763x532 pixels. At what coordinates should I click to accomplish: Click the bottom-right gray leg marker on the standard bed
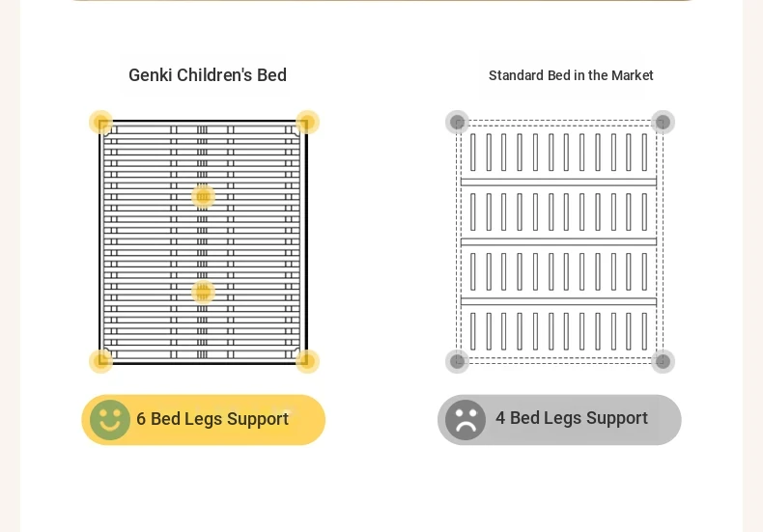pyautogui.click(x=663, y=361)
